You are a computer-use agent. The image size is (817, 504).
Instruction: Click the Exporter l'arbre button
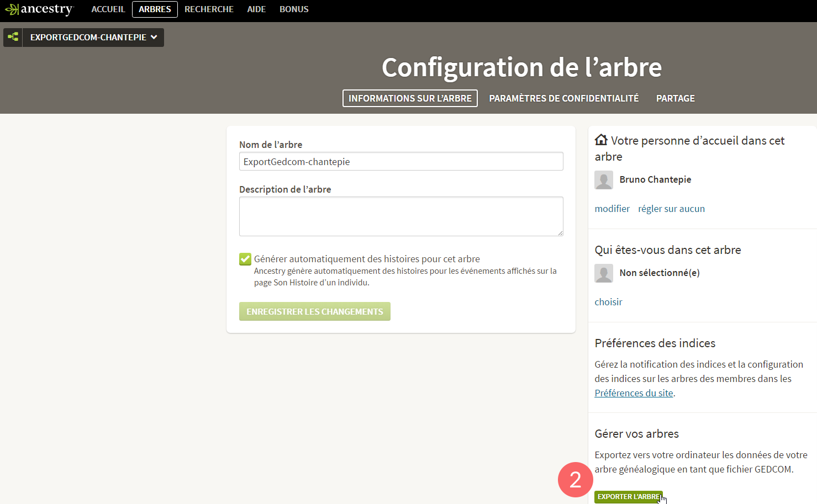(x=628, y=497)
